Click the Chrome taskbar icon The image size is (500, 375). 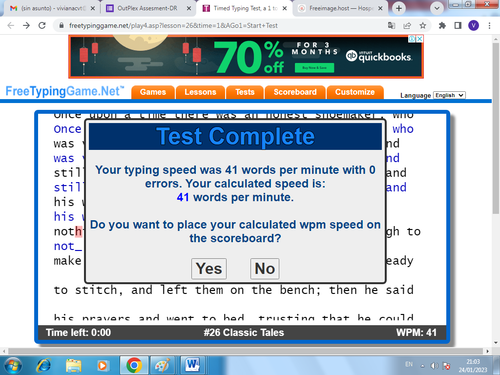pos(134,366)
